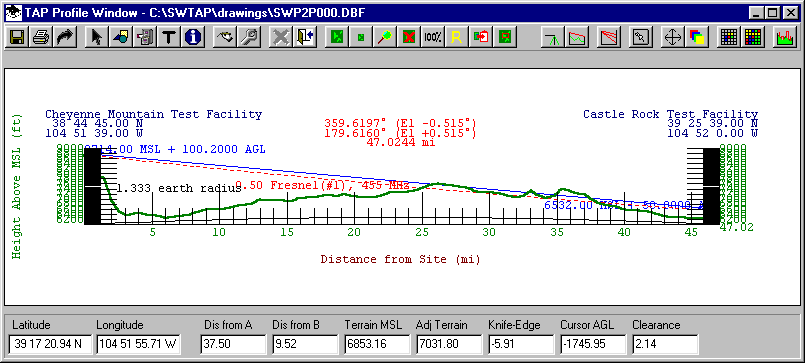
Task: Open the blue information icon
Action: tap(193, 37)
